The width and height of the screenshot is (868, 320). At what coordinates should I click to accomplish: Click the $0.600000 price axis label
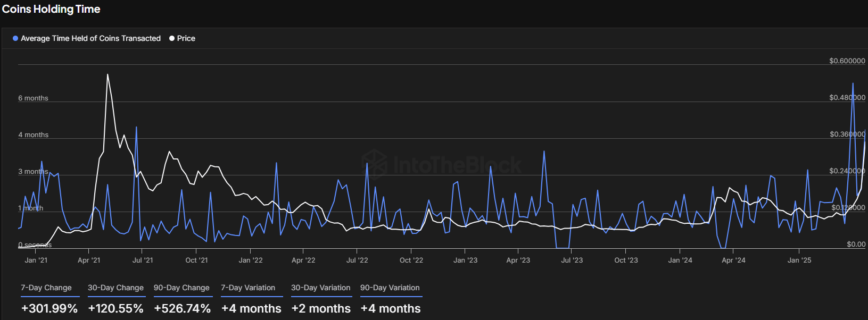(847, 61)
